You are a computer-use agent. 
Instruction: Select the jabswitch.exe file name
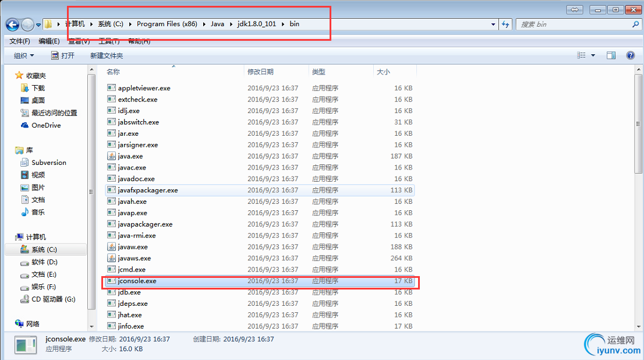pos(139,122)
